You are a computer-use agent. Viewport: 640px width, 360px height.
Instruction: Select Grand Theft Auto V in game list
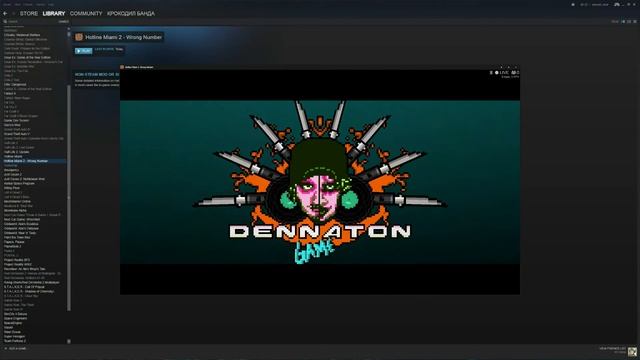tap(17, 134)
